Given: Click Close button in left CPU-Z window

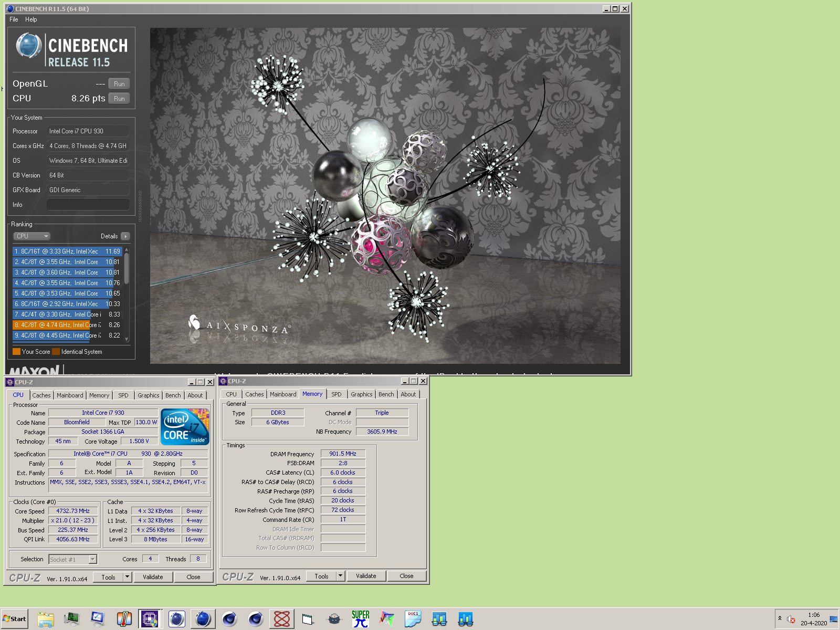Looking at the screenshot, I should (x=193, y=577).
